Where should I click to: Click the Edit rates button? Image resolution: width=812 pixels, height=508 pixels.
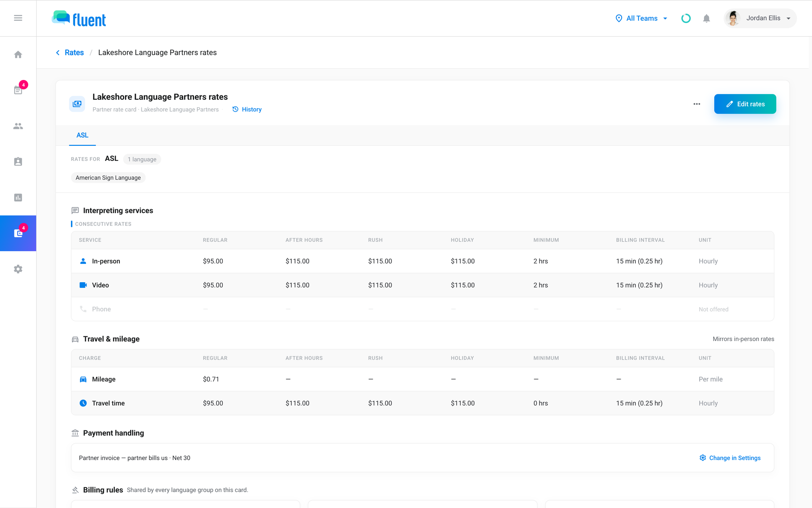(x=745, y=104)
